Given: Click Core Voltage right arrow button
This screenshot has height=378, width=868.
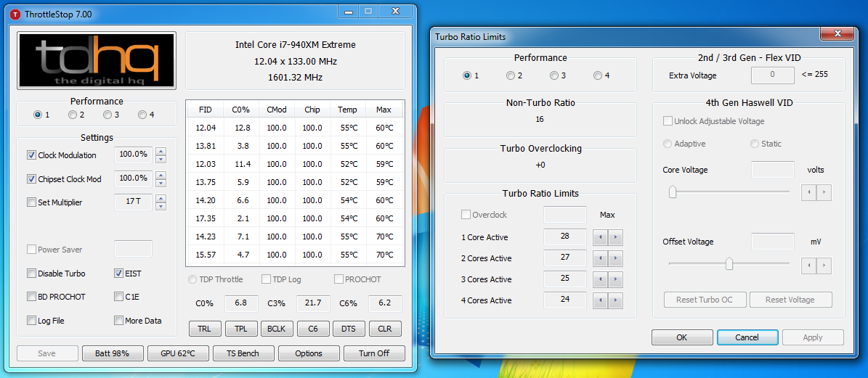Looking at the screenshot, I should click(x=824, y=192).
